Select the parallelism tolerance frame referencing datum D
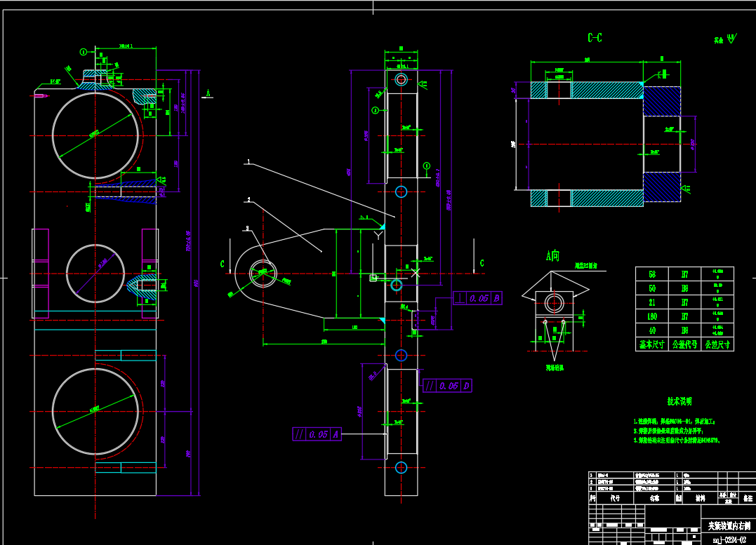Image resolution: width=756 pixels, height=545 pixels. (448, 386)
